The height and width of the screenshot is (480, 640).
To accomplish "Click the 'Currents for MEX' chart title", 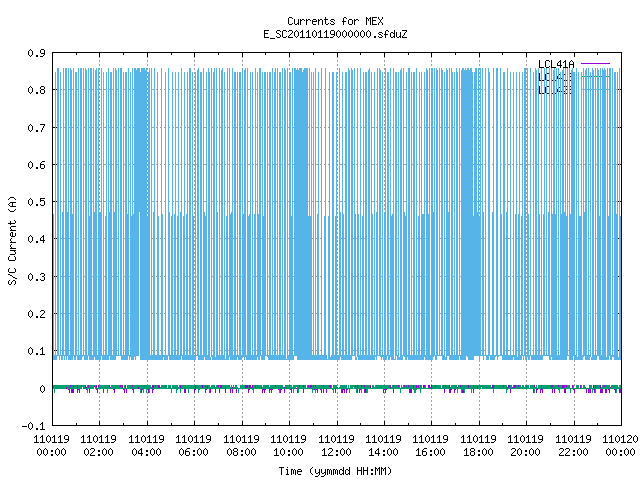I will [335, 21].
